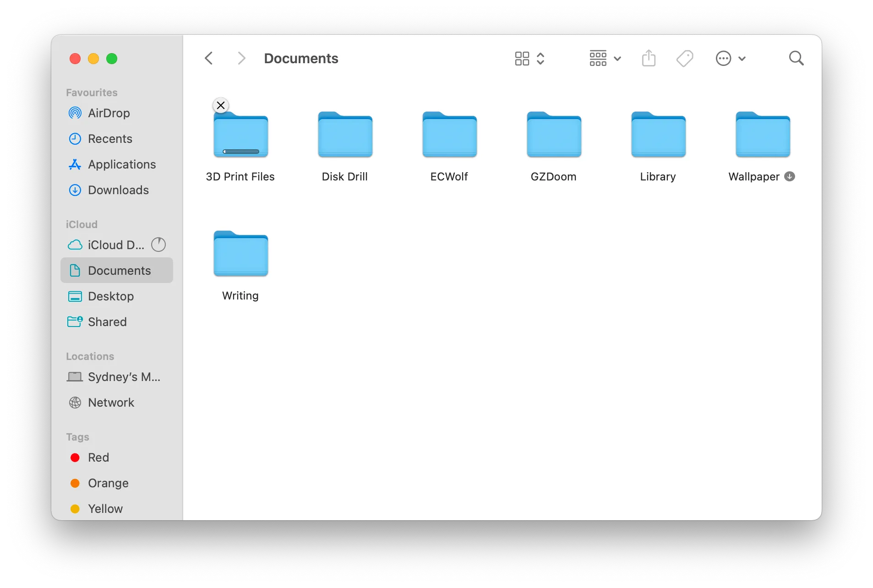Open the Shared section in the sidebar
Viewport: 873px width, 588px height.
pyautogui.click(x=107, y=322)
